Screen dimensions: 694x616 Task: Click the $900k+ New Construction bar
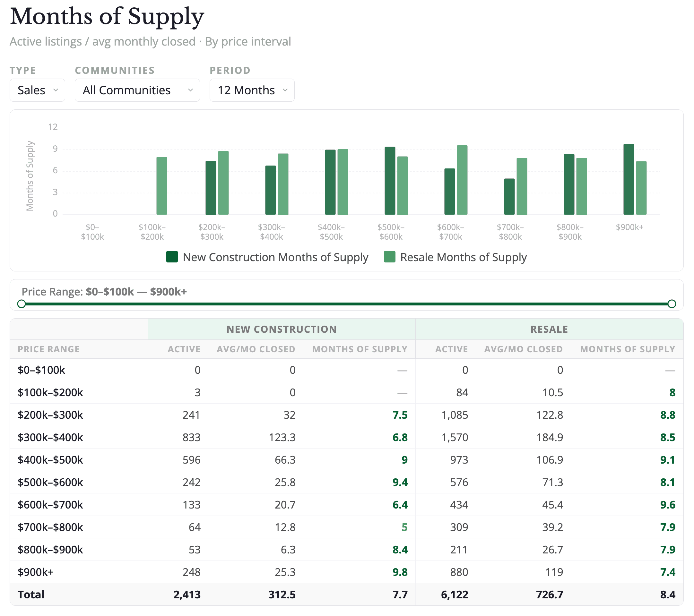pos(629,180)
